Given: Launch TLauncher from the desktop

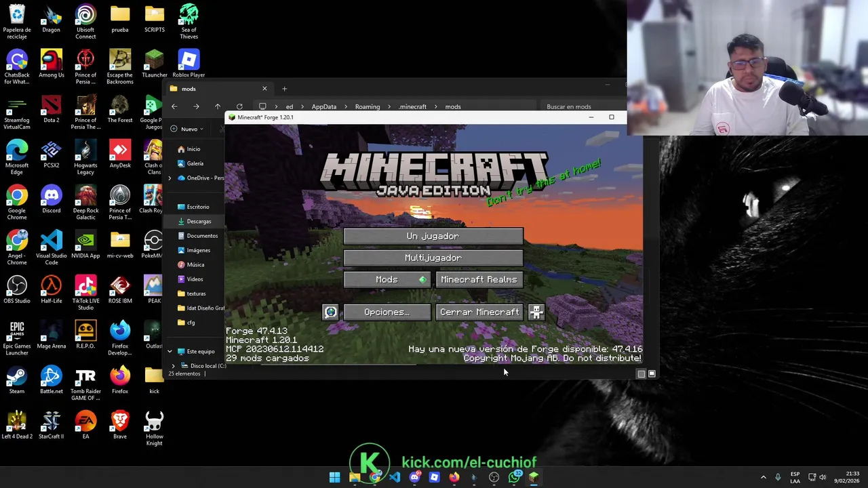Looking at the screenshot, I should click(154, 64).
